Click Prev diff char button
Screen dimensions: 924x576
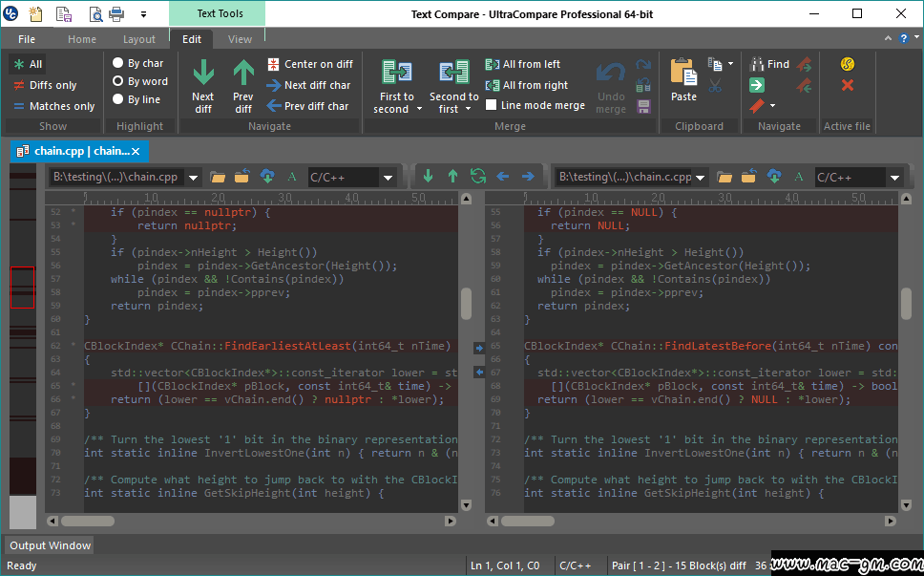click(307, 107)
